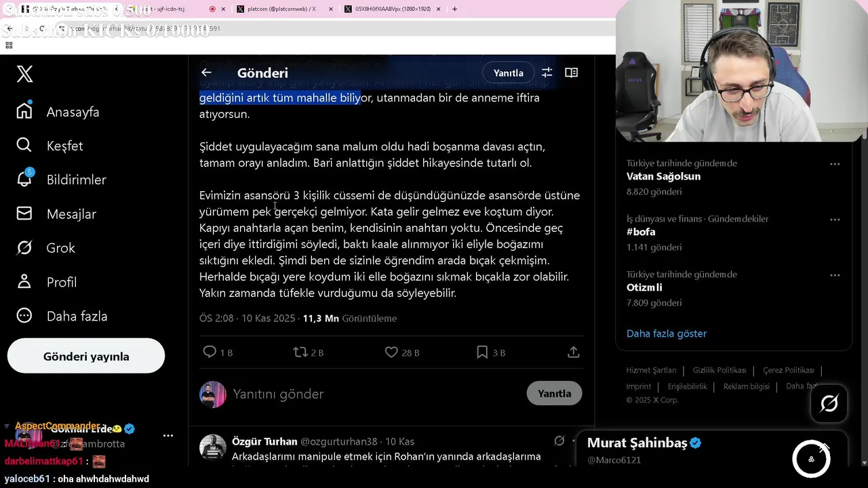Image resolution: width=868 pixels, height=488 pixels.
Task: Click the reply input profile avatar
Action: [213, 394]
